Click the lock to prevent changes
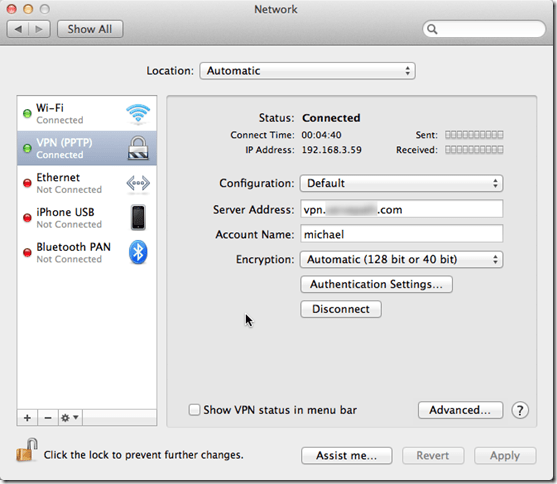Image resolution: width=557 pixels, height=484 pixels. pyautogui.click(x=27, y=450)
